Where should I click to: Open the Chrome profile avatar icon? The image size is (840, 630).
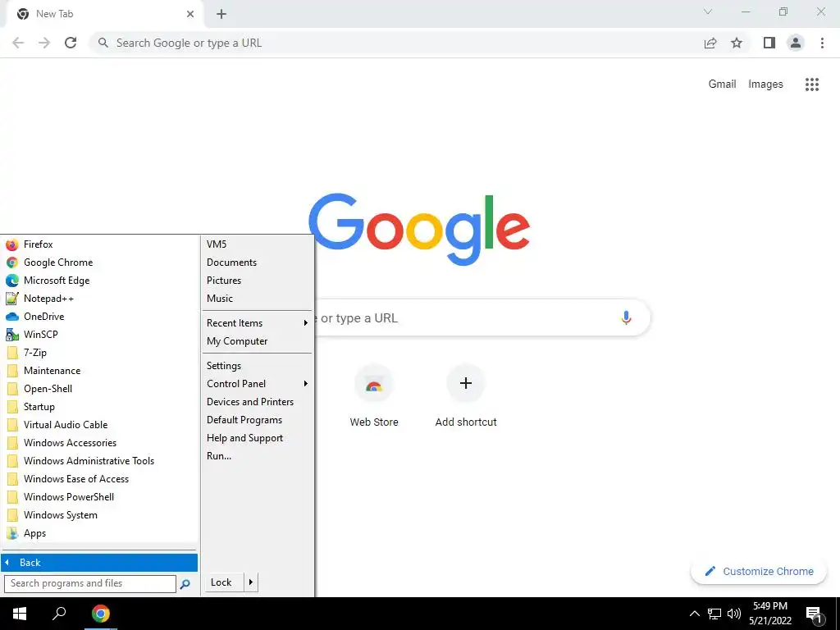tap(796, 43)
